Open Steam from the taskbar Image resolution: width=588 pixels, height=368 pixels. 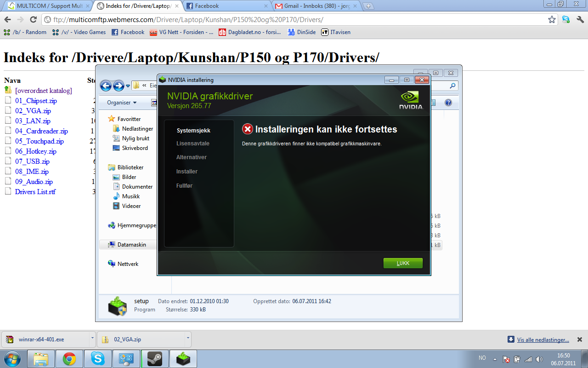[x=154, y=359]
